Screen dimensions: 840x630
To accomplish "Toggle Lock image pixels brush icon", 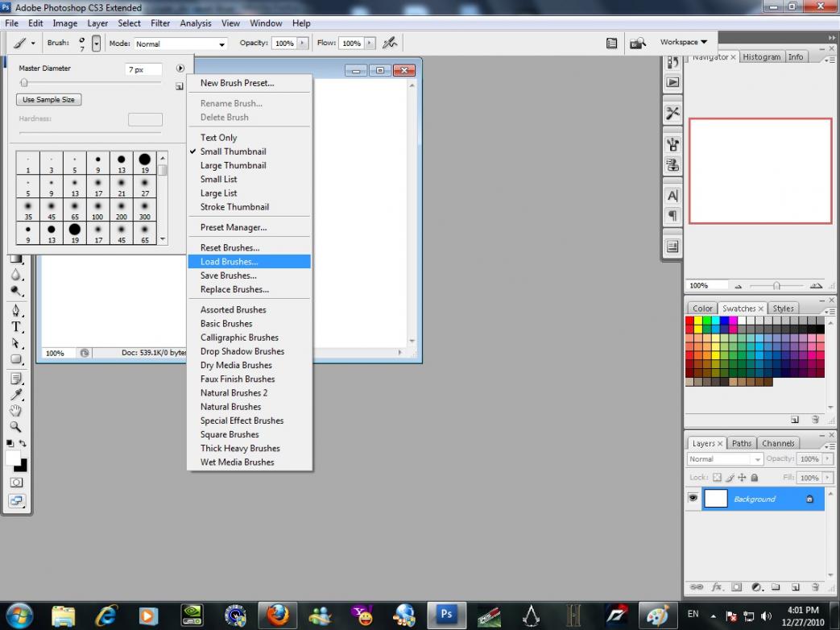I will (x=730, y=477).
